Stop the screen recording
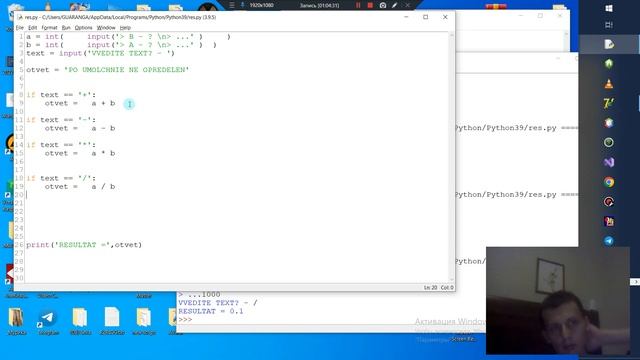The width and height of the screenshot is (640, 360). (370, 5)
